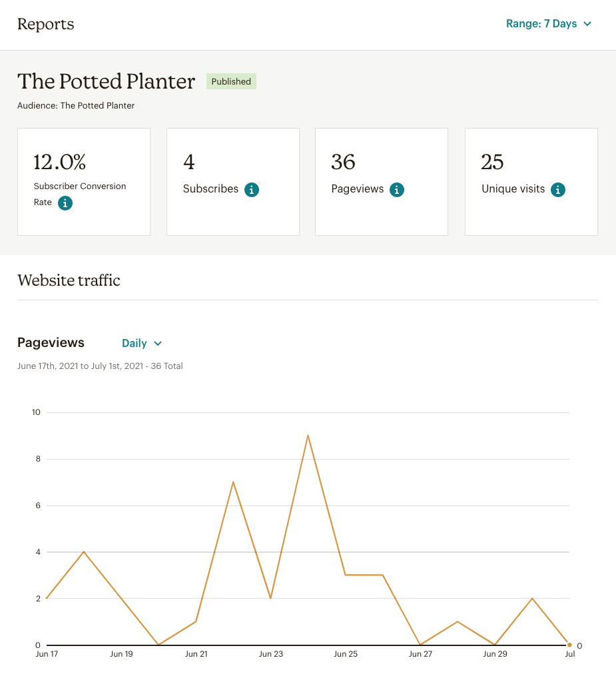Open the Daily interval dropdown
Image resolution: width=616 pixels, height=682 pixels.
[x=142, y=343]
